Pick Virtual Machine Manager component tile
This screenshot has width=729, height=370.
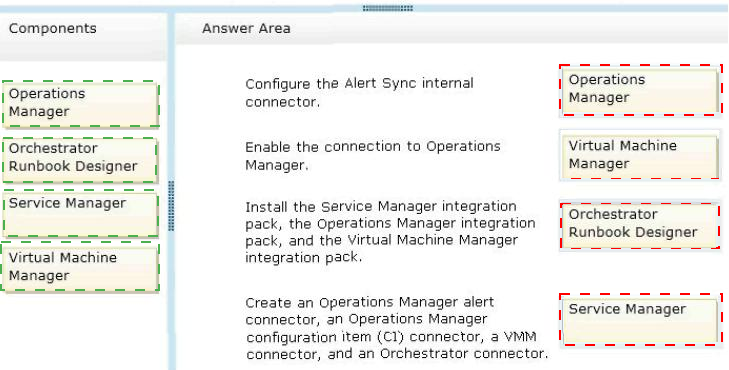pos(80,268)
